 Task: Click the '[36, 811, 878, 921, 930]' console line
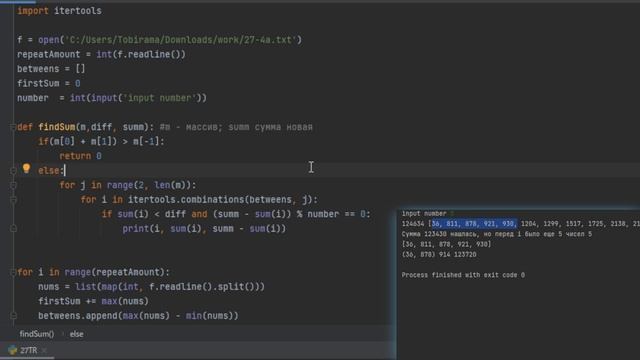[x=447, y=244]
